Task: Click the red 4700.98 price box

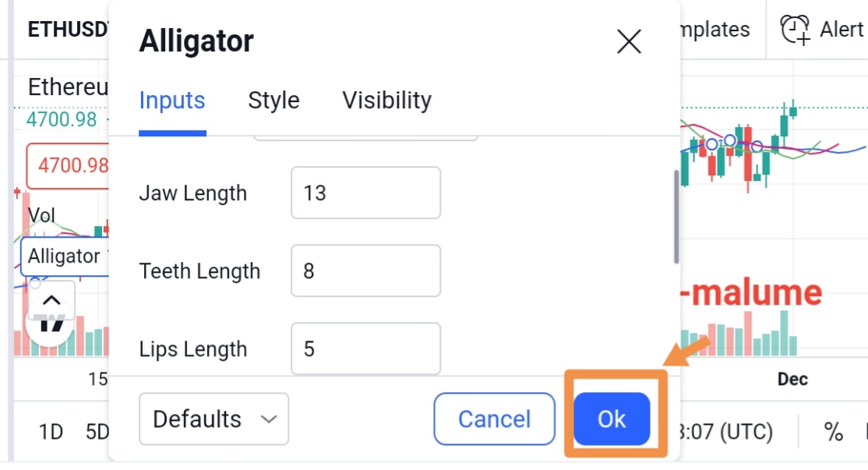Action: pos(68,165)
